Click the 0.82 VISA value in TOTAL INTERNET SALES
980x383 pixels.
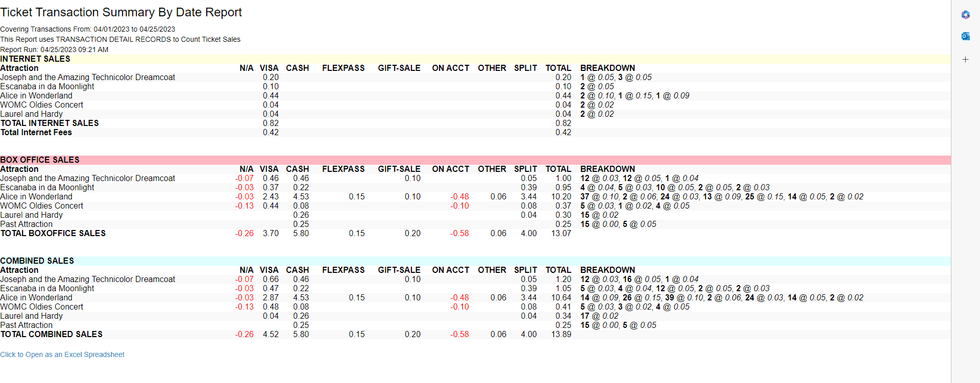(271, 123)
